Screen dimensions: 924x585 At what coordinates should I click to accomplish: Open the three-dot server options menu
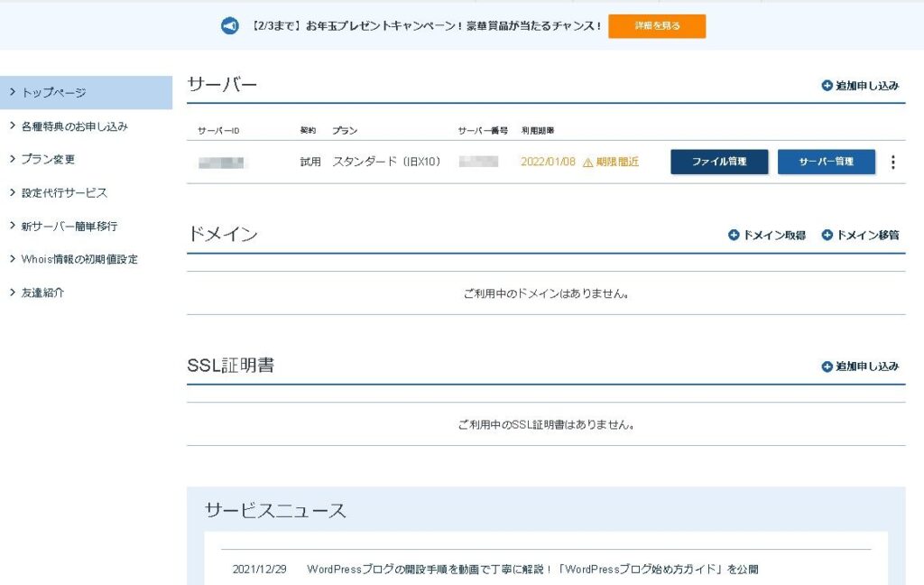pyautogui.click(x=893, y=162)
